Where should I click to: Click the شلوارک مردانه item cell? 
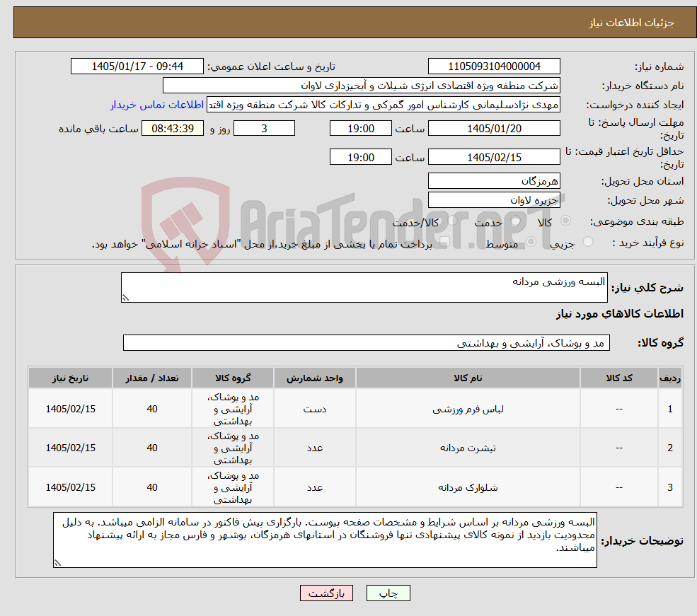click(468, 487)
